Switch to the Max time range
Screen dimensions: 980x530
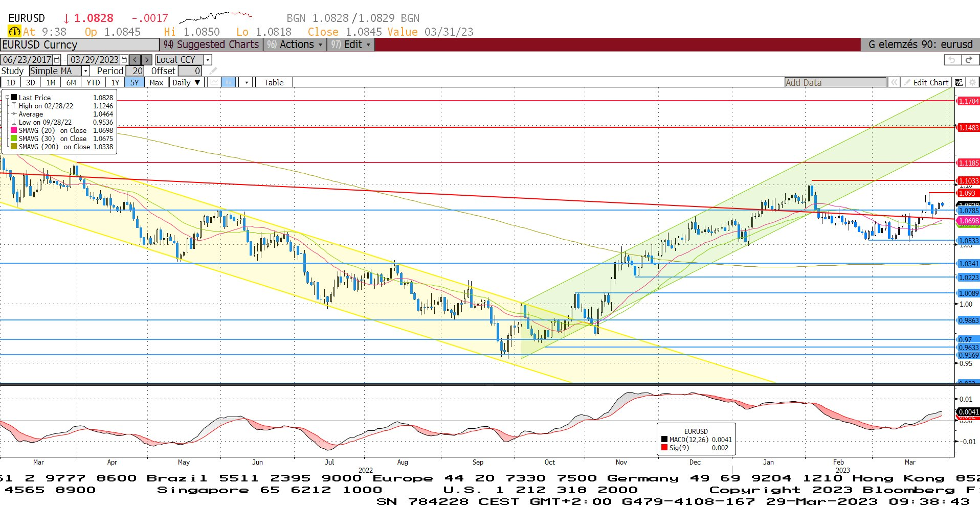(x=156, y=82)
